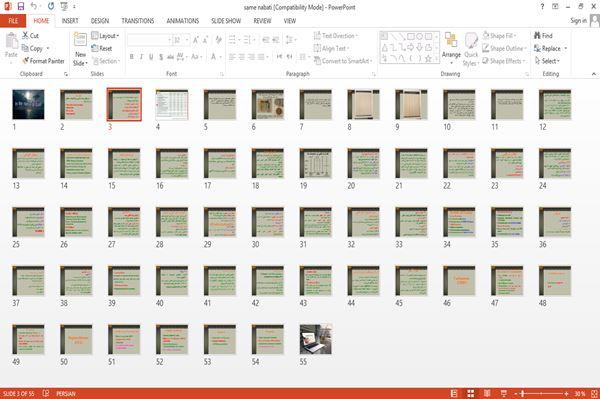Open Shape Outline dropdown

tap(505, 48)
